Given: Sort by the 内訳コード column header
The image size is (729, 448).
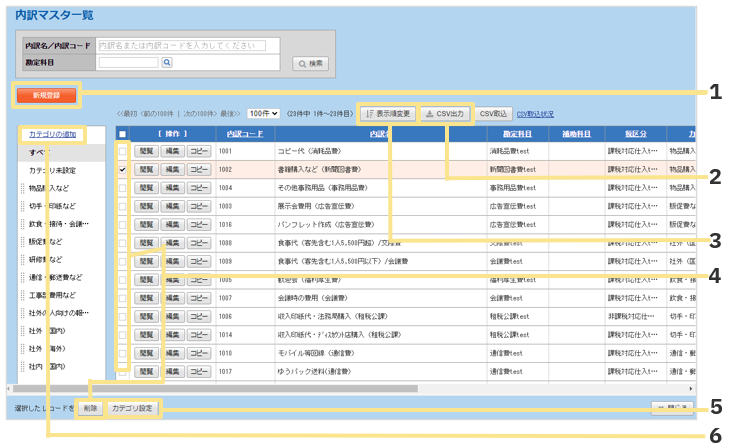Looking at the screenshot, I should (x=245, y=134).
